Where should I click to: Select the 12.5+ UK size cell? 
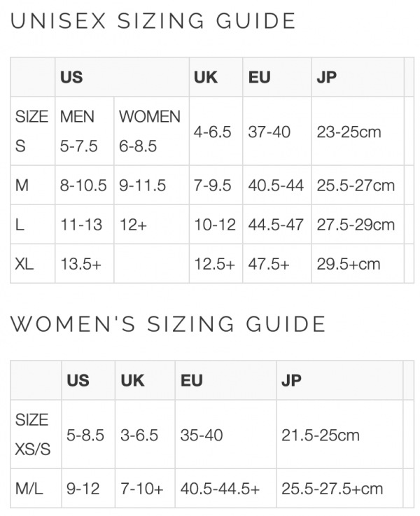213,264
